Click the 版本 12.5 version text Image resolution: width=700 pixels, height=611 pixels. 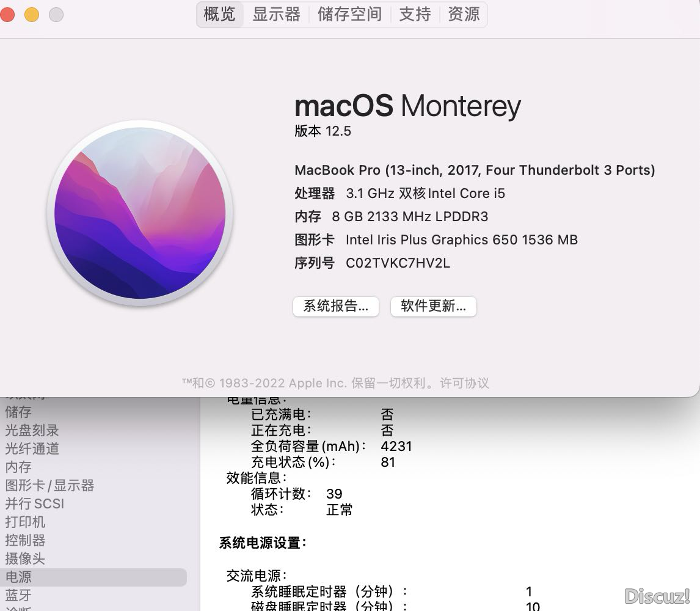[x=323, y=131]
